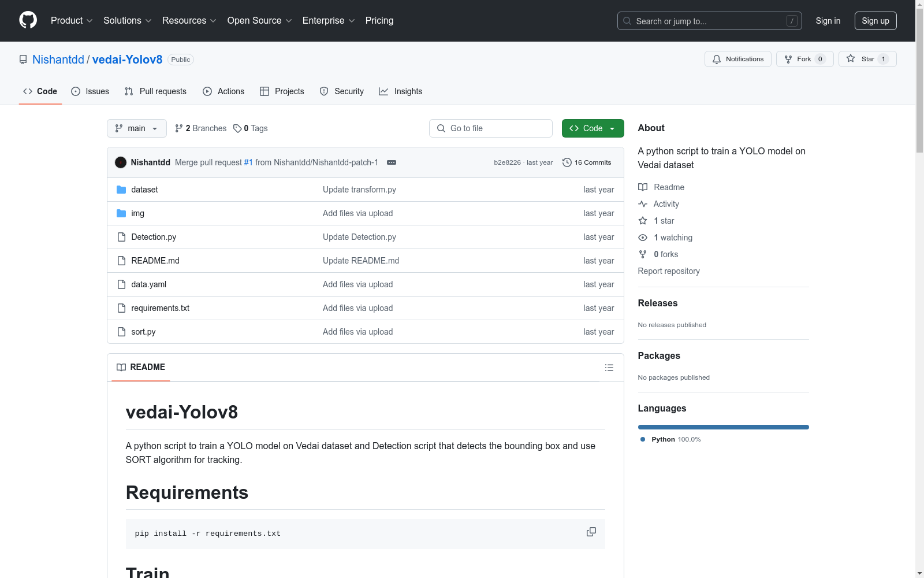The image size is (924, 578).
Task: Click the ellipsis commit message expander icon
Action: click(x=392, y=162)
